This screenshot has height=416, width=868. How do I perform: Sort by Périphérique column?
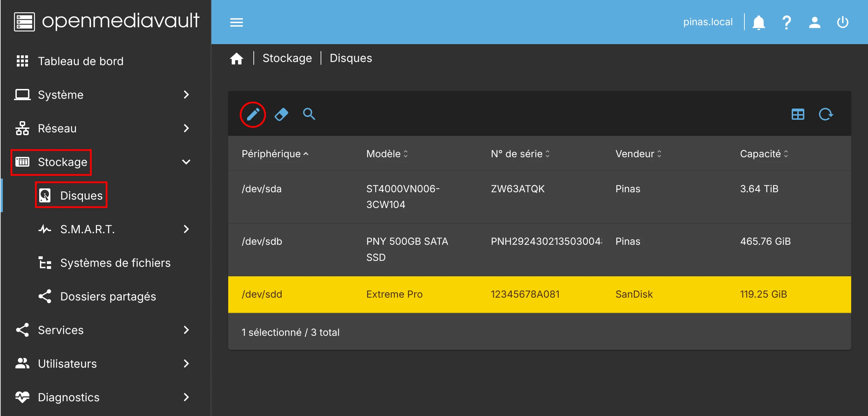[x=275, y=154]
